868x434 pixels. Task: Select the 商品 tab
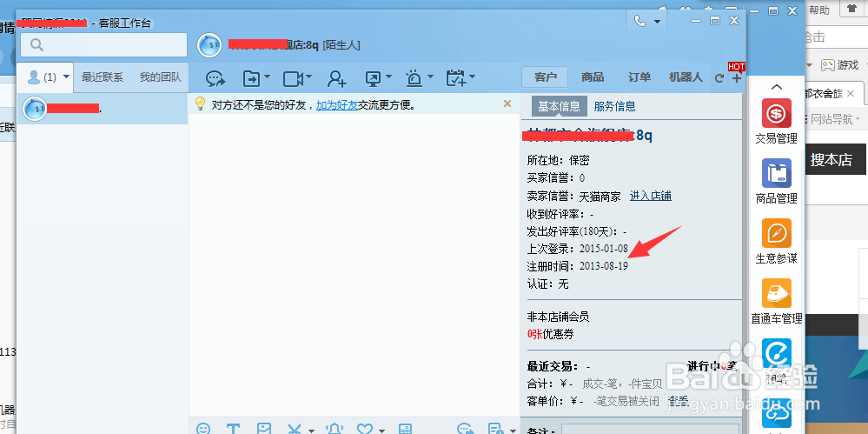pyautogui.click(x=593, y=77)
